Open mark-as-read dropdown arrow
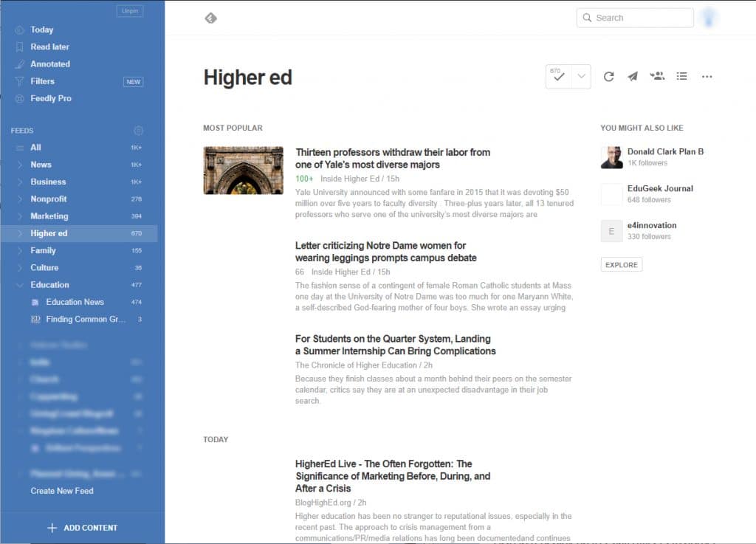This screenshot has height=544, width=756. 582,76
